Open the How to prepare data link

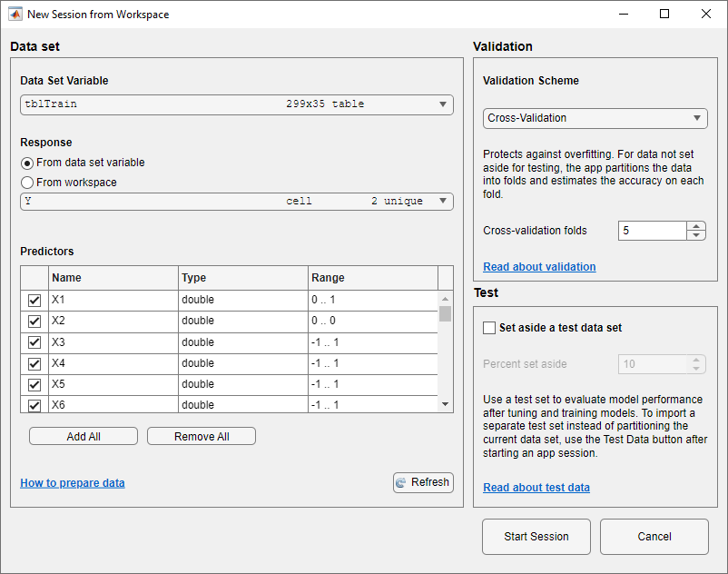click(72, 483)
